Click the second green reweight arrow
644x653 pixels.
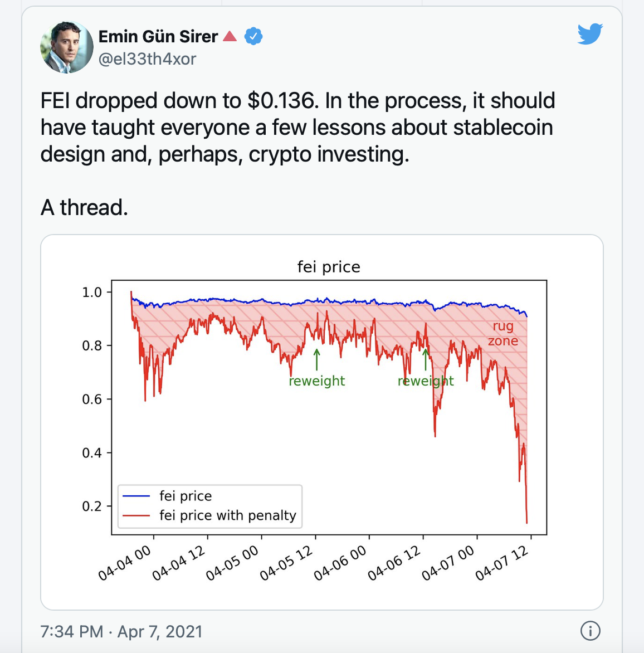click(x=426, y=359)
